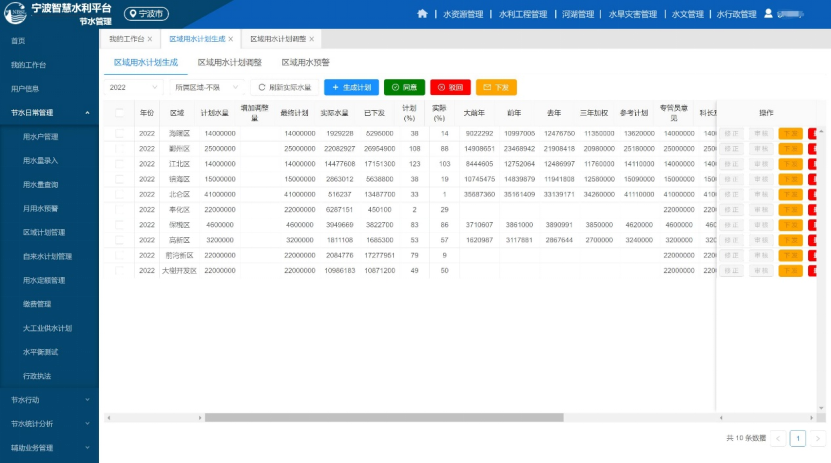Check the 高新区 row checkbox

pyautogui.click(x=119, y=240)
